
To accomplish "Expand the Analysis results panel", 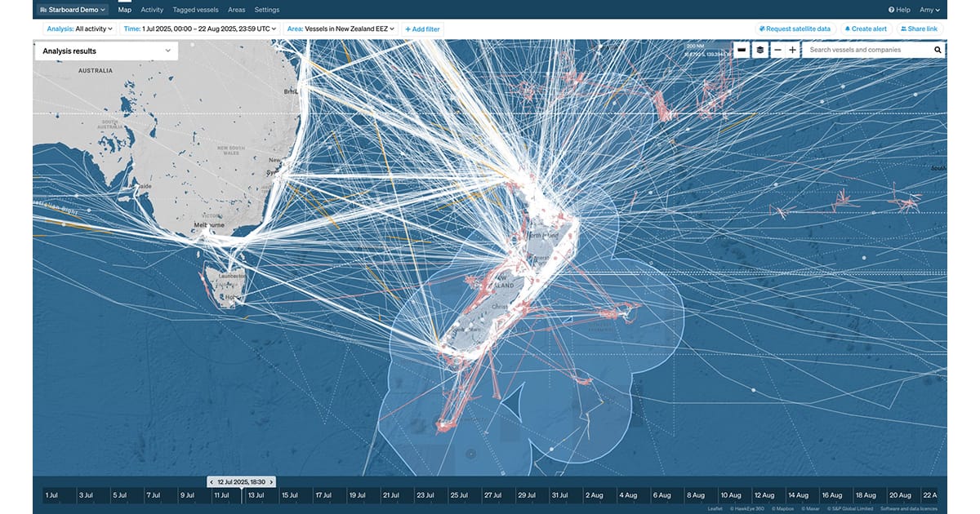I will (167, 51).
